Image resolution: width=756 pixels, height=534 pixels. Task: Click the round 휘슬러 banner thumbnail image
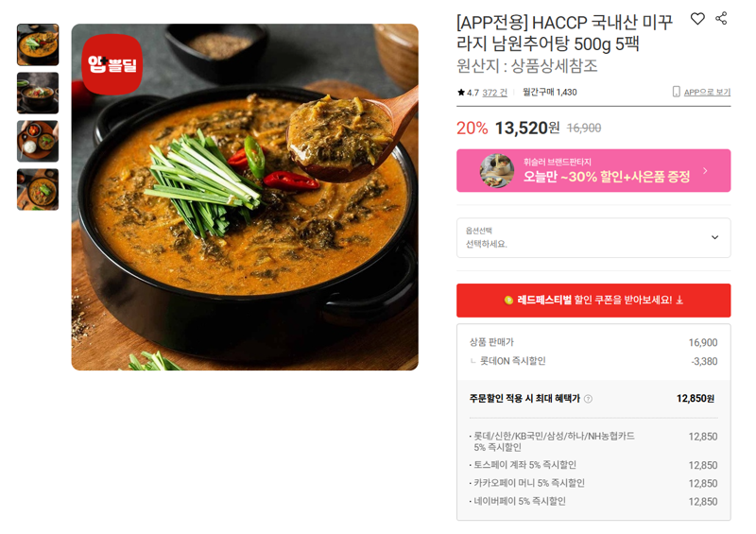pyautogui.click(x=497, y=171)
